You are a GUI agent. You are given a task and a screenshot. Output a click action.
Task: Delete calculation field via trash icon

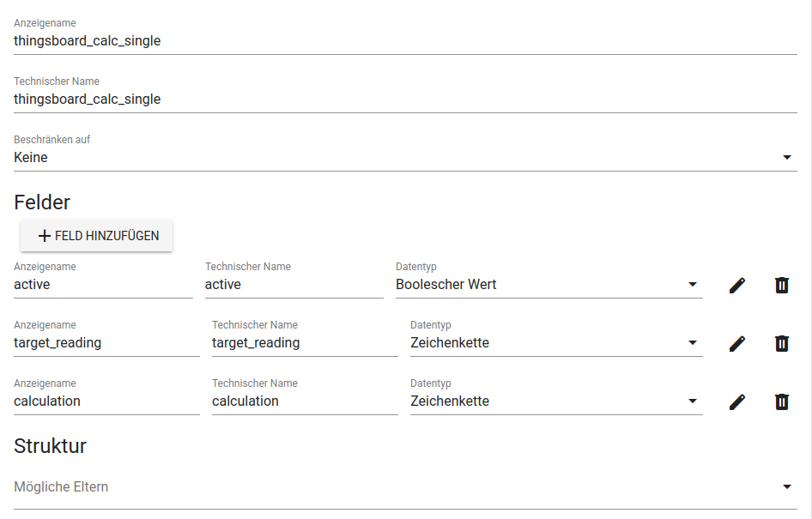point(781,402)
